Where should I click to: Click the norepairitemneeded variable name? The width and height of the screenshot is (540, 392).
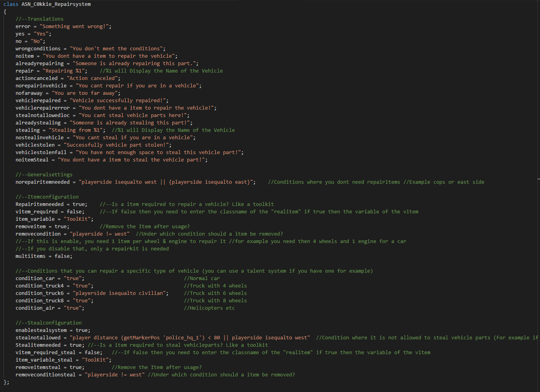pyautogui.click(x=43, y=182)
